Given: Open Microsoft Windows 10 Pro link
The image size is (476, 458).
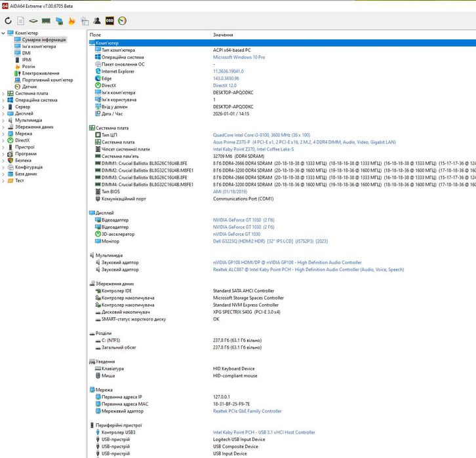Looking at the screenshot, I should pyautogui.click(x=239, y=57).
